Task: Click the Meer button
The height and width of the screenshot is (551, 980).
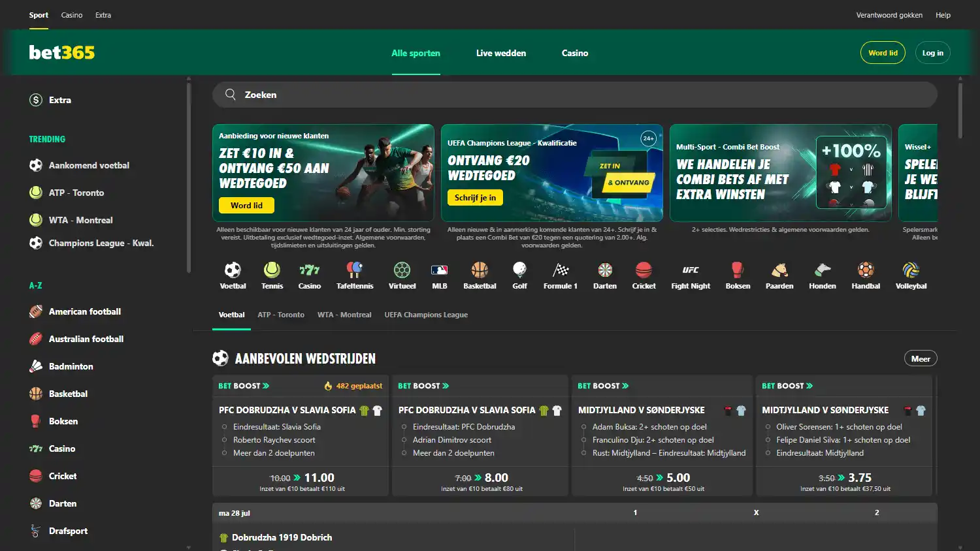Action: coord(921,358)
